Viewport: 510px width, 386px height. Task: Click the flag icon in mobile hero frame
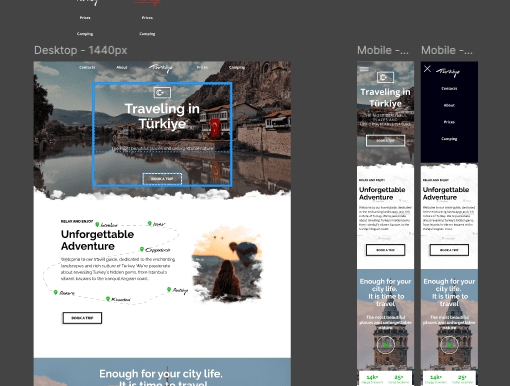pos(385,77)
